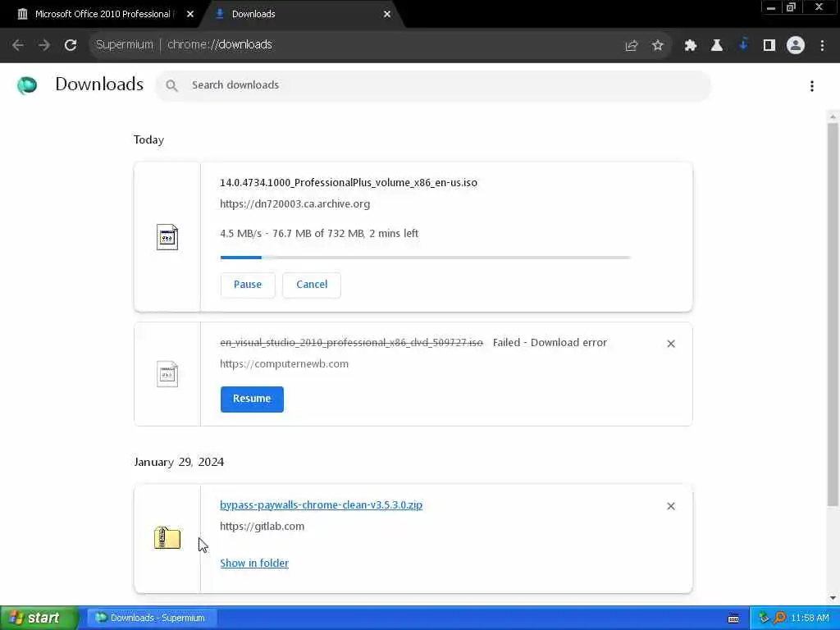Image resolution: width=840 pixels, height=630 pixels.
Task: Switch to the Microsoft Office 2010 Professional tab
Action: [102, 15]
